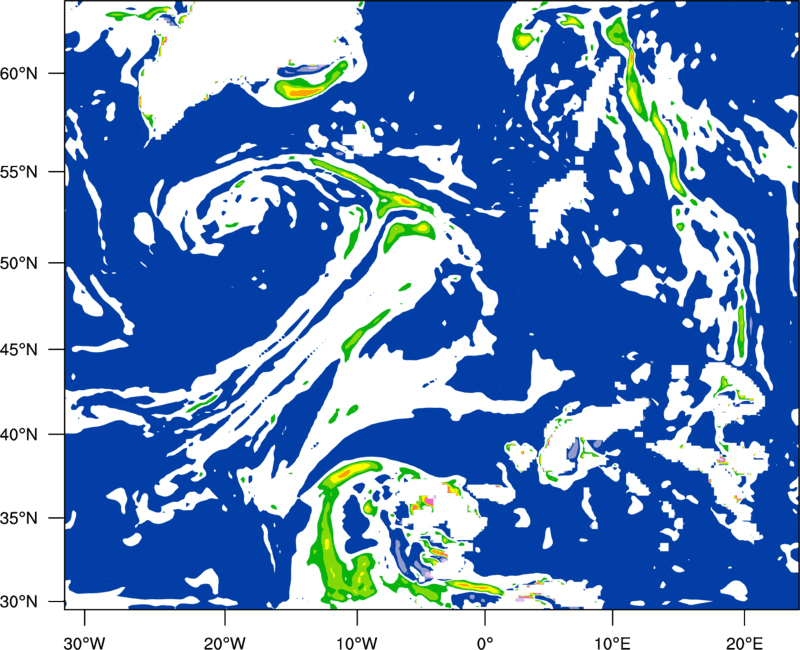The height and width of the screenshot is (650, 800).
Task: Click the 40°N latitude label
Action: (19, 435)
